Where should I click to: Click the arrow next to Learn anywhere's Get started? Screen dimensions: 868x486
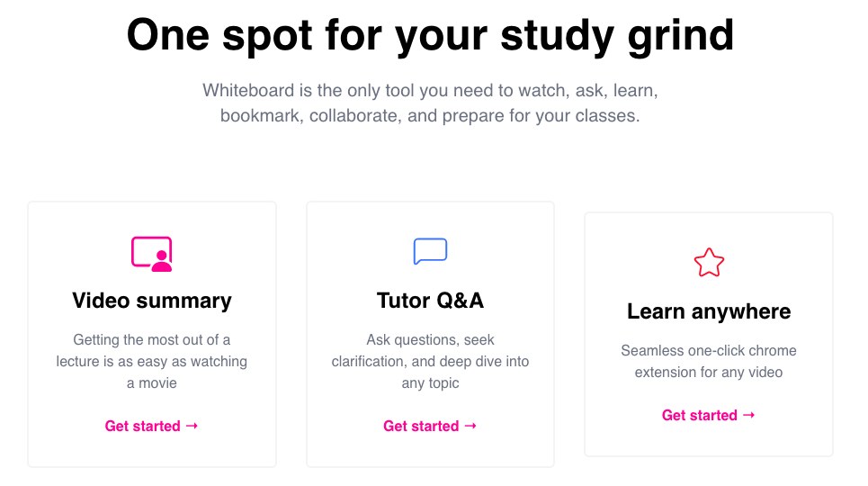point(748,415)
